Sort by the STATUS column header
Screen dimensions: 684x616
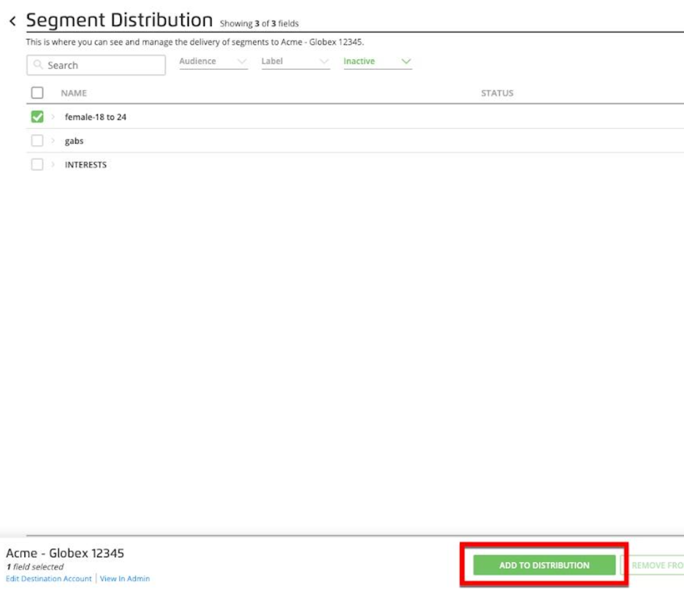coord(497,93)
